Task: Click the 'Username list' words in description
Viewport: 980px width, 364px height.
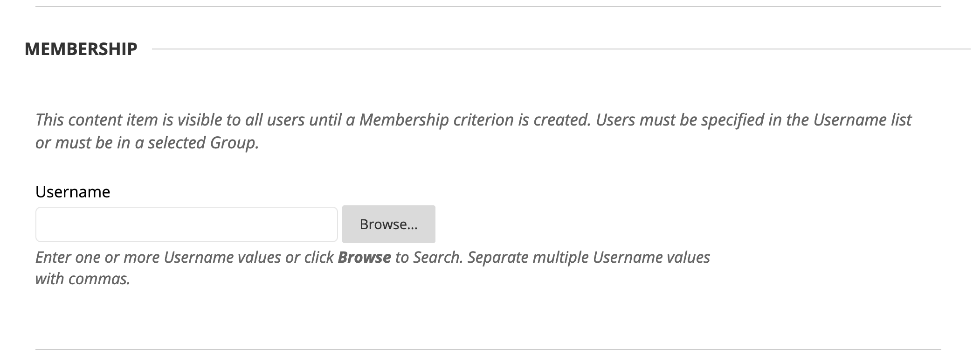Action: coord(862,120)
